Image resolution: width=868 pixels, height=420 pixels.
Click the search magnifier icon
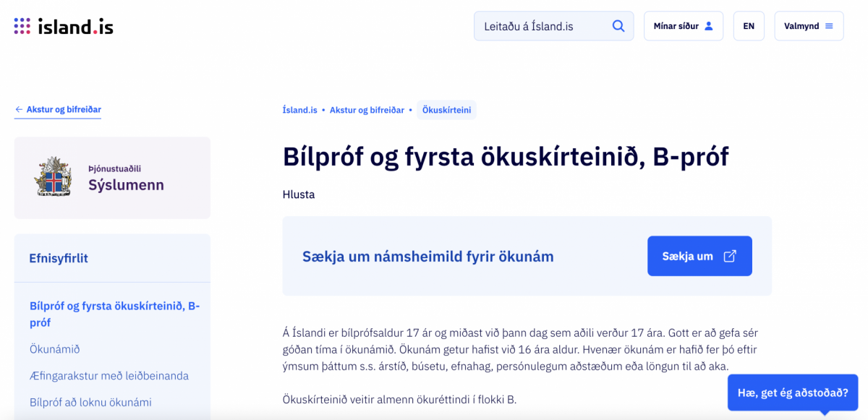[618, 26]
